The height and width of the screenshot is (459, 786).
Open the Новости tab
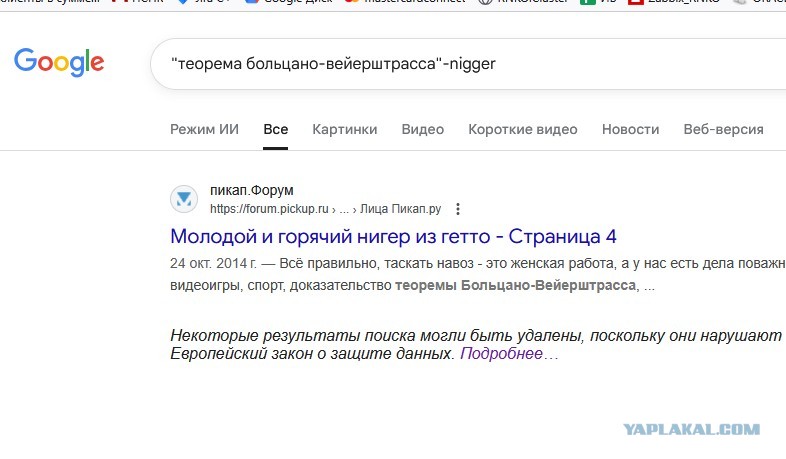(x=631, y=129)
